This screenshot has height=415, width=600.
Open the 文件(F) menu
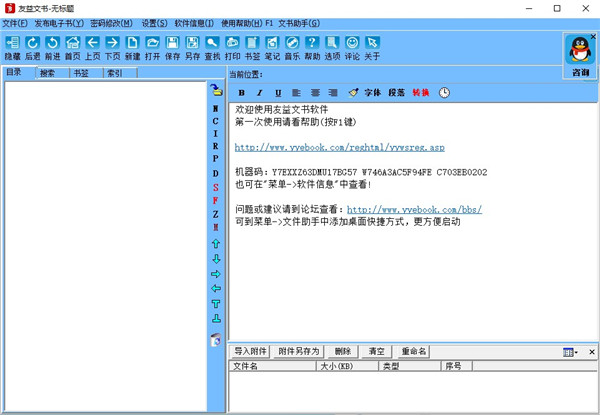click(x=15, y=23)
